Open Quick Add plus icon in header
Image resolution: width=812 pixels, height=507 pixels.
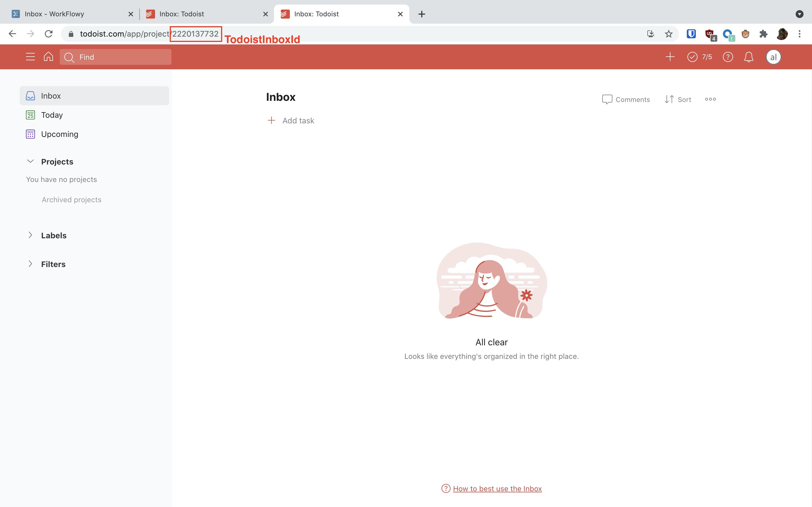tap(670, 57)
